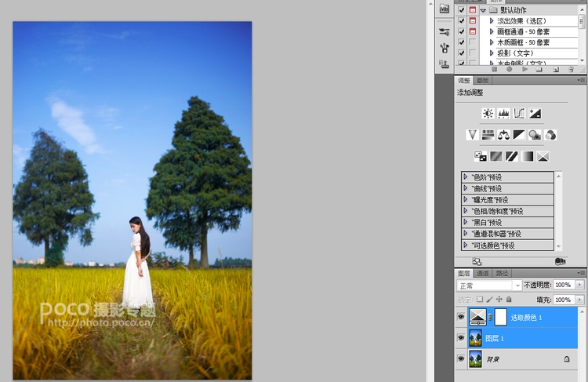Open the Mini Bridge (Mb) panel icon
The width and height of the screenshot is (588, 382).
[444, 9]
